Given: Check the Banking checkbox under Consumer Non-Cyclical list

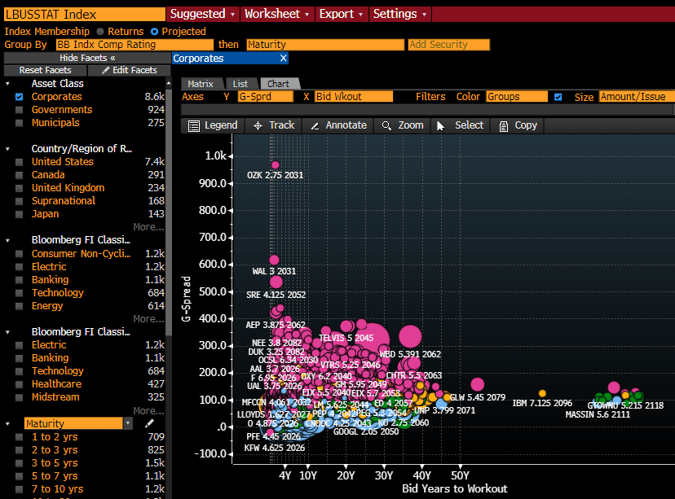Looking at the screenshot, I should [19, 280].
